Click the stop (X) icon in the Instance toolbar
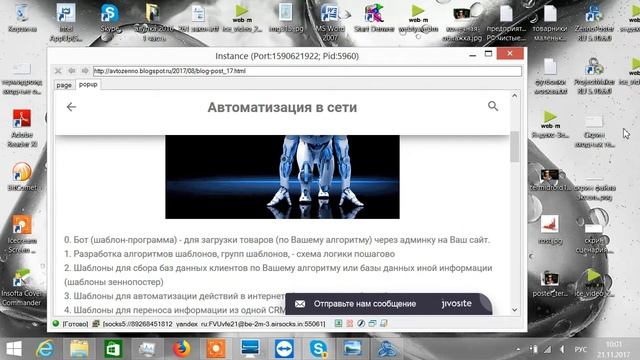 58,71
